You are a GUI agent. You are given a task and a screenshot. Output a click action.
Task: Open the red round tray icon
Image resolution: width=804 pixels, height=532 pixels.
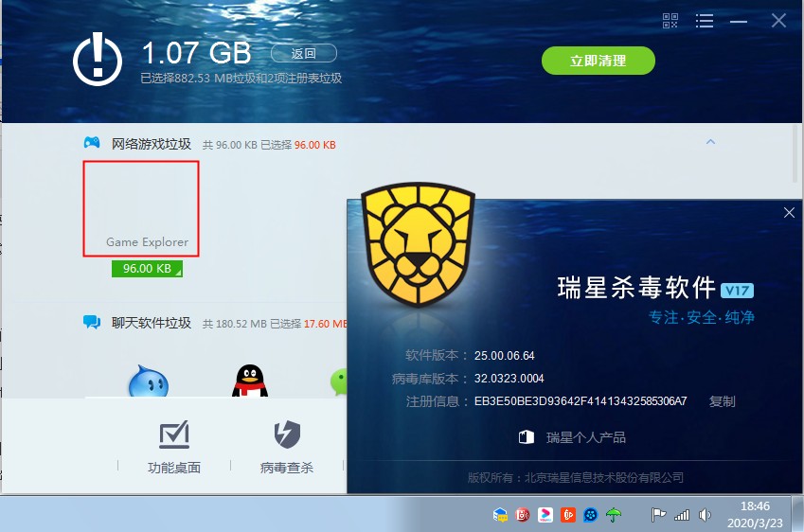point(522,515)
